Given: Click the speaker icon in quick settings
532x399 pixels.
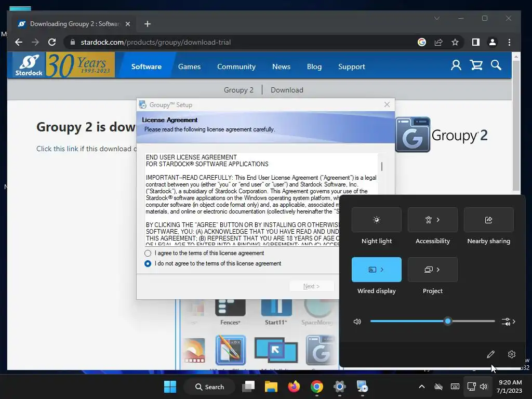Looking at the screenshot, I should [357, 321].
